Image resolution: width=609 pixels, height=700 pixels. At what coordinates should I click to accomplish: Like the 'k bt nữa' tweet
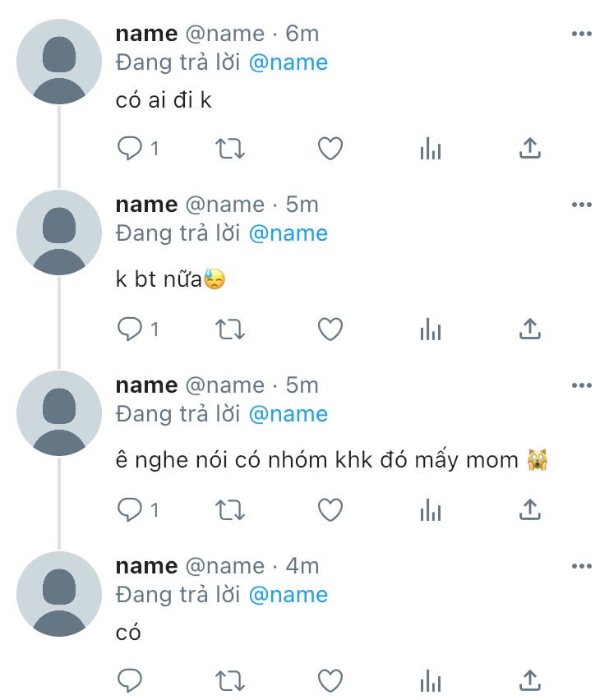point(330,329)
